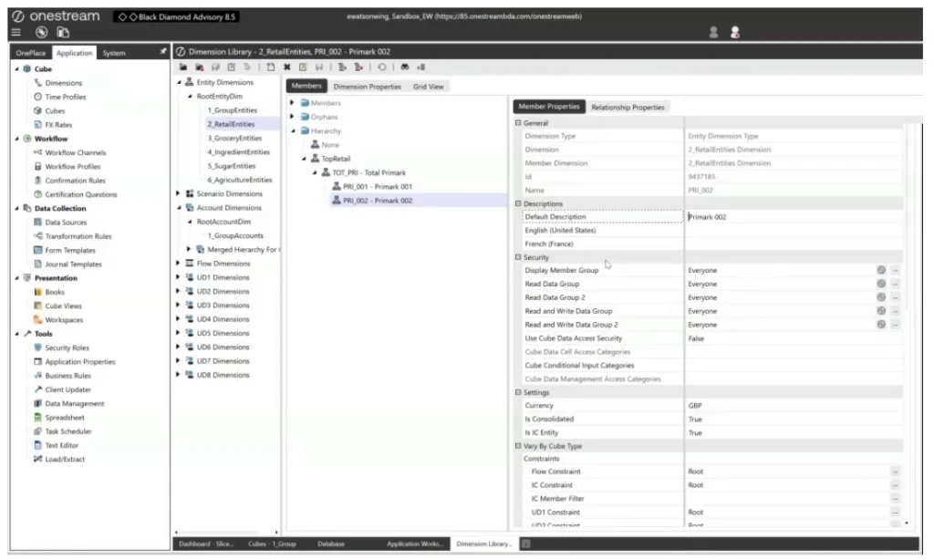Click the ellipsis button for Read Data Group

896,285
